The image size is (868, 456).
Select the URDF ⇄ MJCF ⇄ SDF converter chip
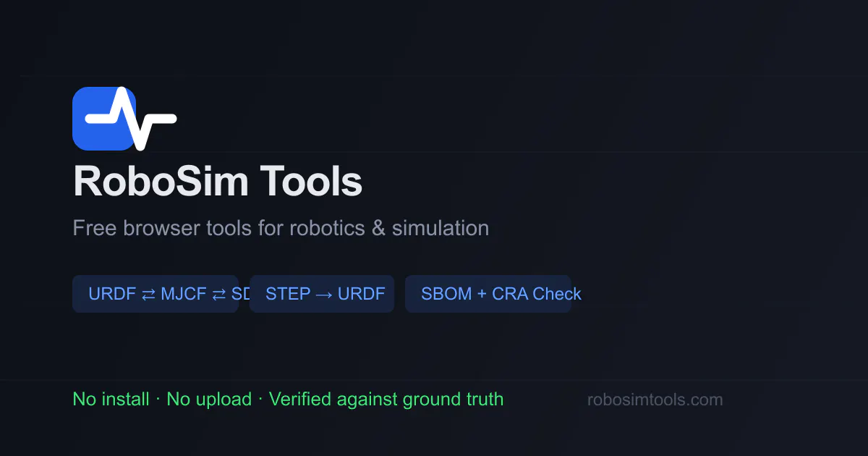click(156, 294)
